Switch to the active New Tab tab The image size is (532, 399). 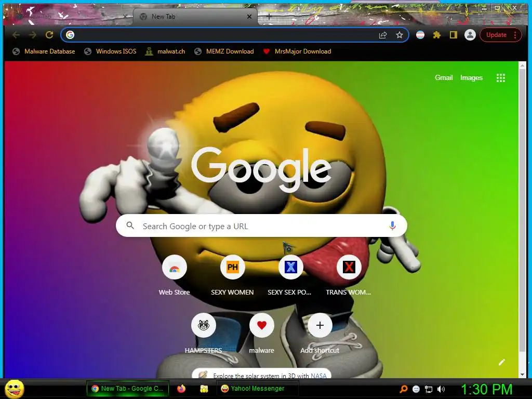click(195, 16)
